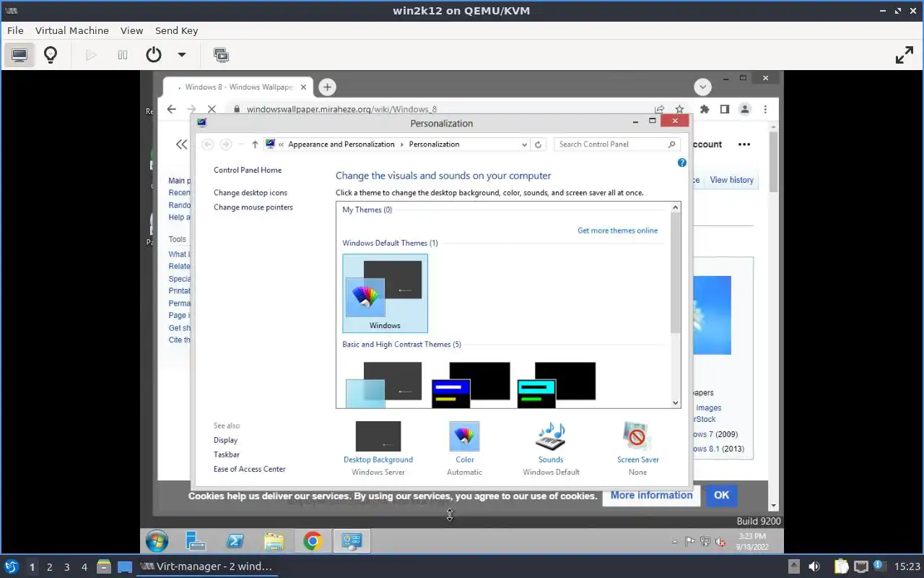This screenshot has width=924, height=578.
Task: Pause the virtual machine
Action: [123, 55]
